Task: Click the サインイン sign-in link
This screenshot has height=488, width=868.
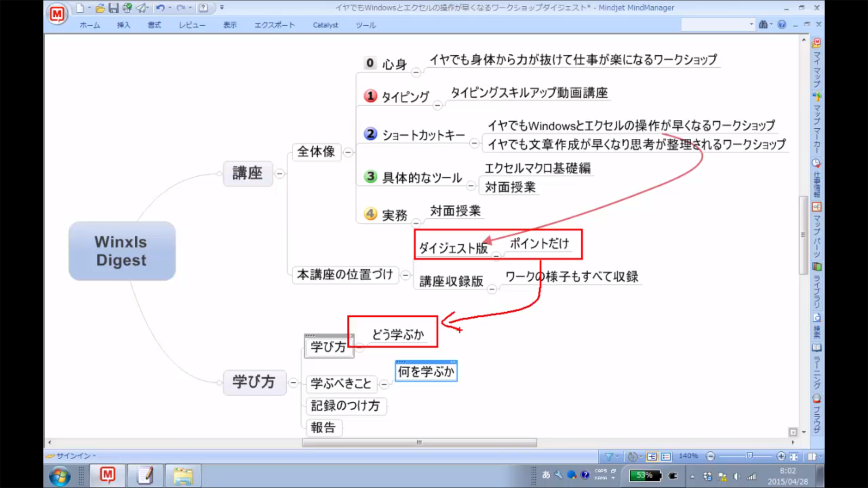Action: point(73,456)
